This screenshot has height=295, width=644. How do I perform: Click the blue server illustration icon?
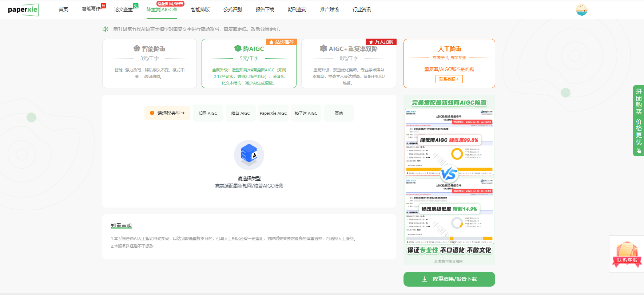coord(249,154)
